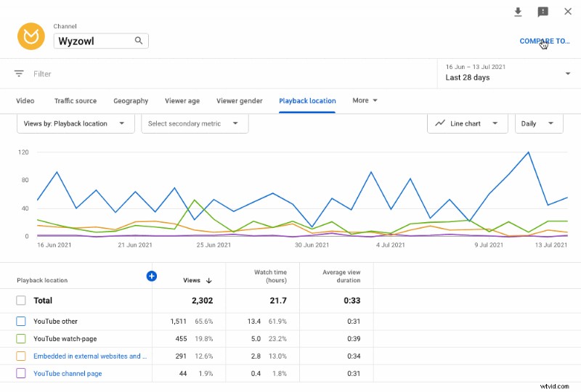Click the 9 Jul 2021 axis label
This screenshot has height=392, width=581.
coord(489,245)
